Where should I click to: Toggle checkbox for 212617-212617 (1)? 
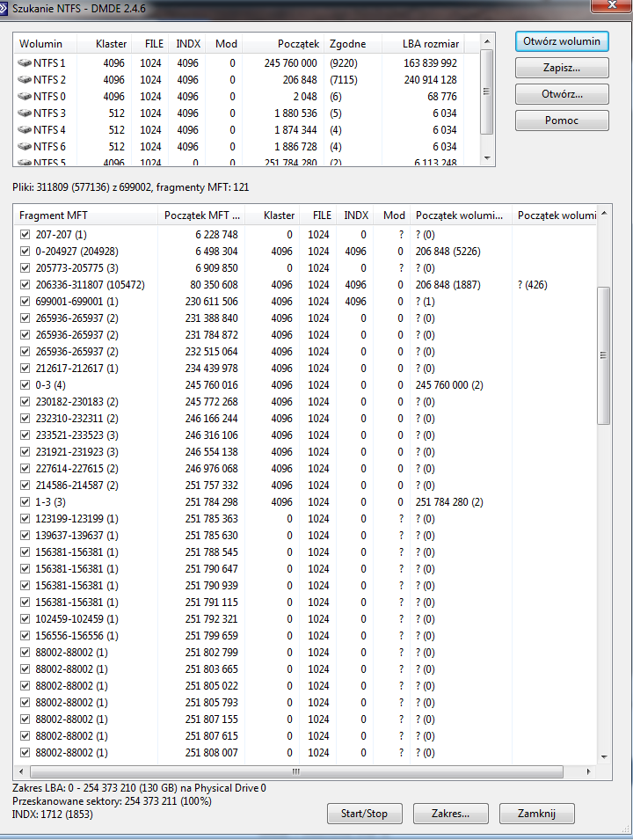tap(25, 368)
